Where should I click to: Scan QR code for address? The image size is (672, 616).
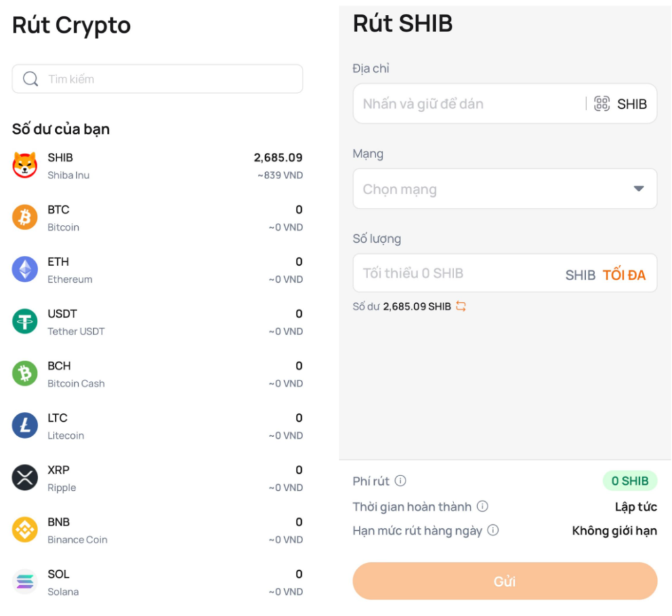coord(602,104)
